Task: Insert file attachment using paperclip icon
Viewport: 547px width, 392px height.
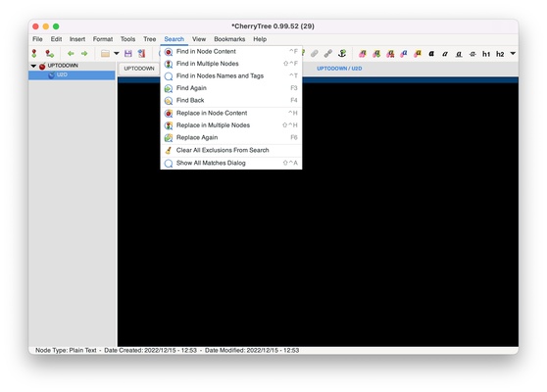Action: (315, 53)
